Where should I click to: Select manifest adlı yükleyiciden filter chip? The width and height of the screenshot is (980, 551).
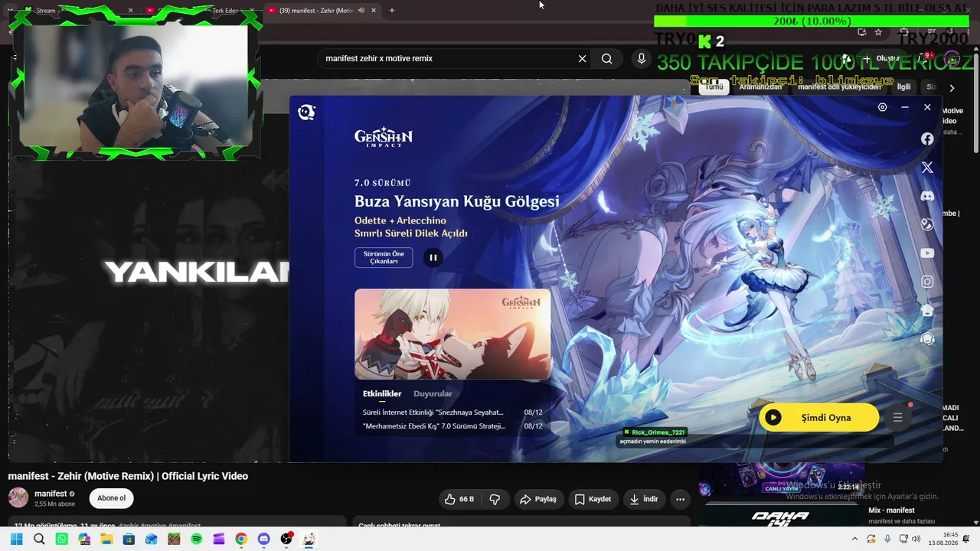[839, 87]
